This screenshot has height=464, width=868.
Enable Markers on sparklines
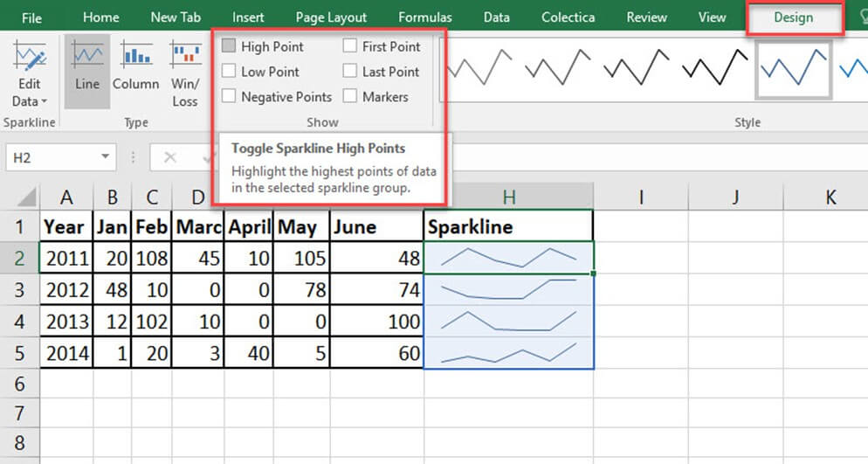pos(350,97)
